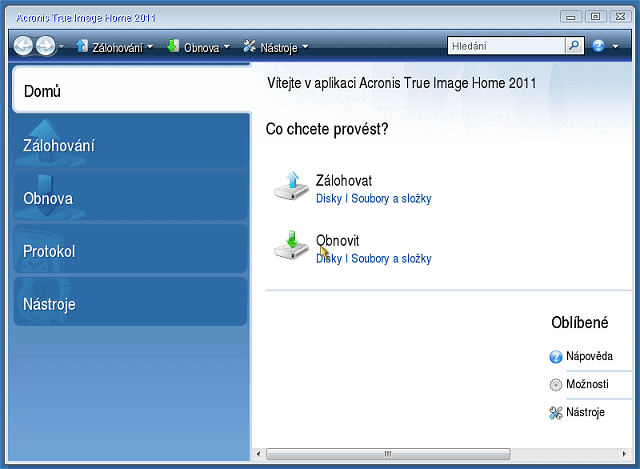Click the scrollbar left arrow

click(x=258, y=454)
